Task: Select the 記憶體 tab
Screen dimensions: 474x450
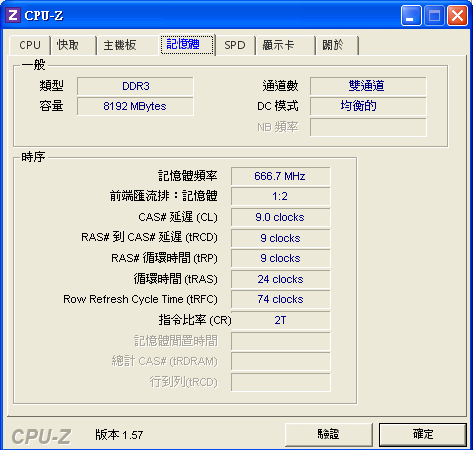Action: 187,44
